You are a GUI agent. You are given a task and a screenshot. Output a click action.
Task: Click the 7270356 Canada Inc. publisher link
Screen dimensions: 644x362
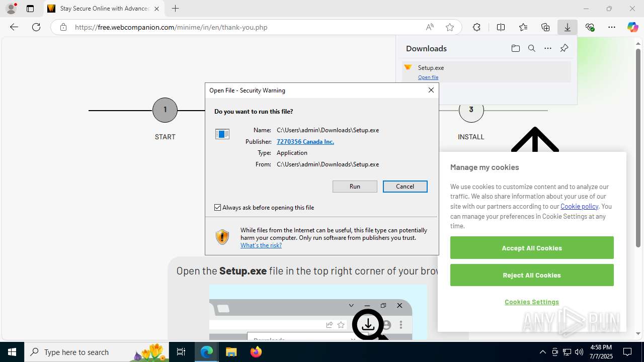coord(305,142)
